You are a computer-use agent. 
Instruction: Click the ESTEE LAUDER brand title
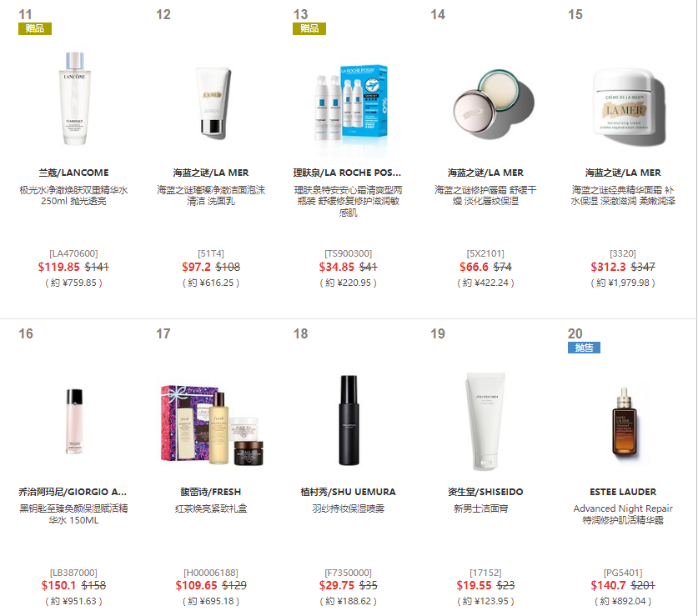(x=623, y=492)
